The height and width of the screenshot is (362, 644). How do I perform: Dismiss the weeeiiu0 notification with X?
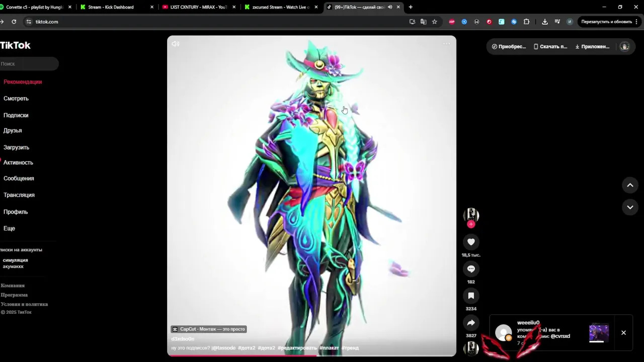point(623,332)
